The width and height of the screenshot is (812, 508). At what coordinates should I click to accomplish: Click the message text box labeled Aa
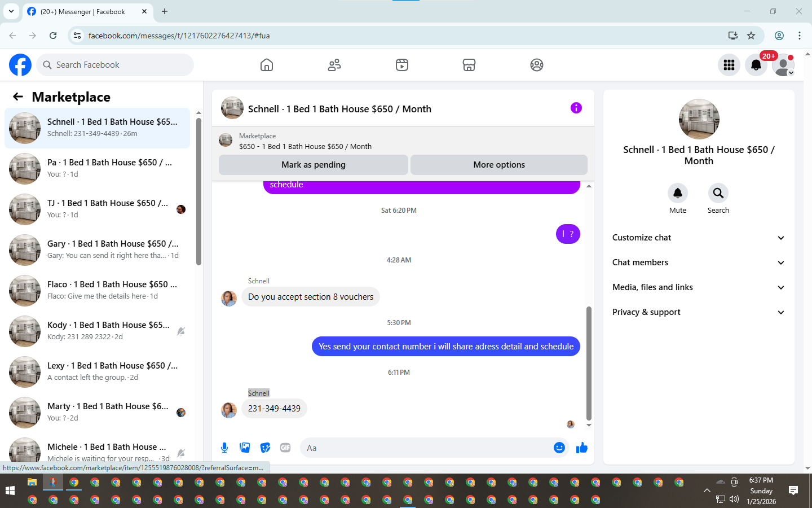[434, 448]
